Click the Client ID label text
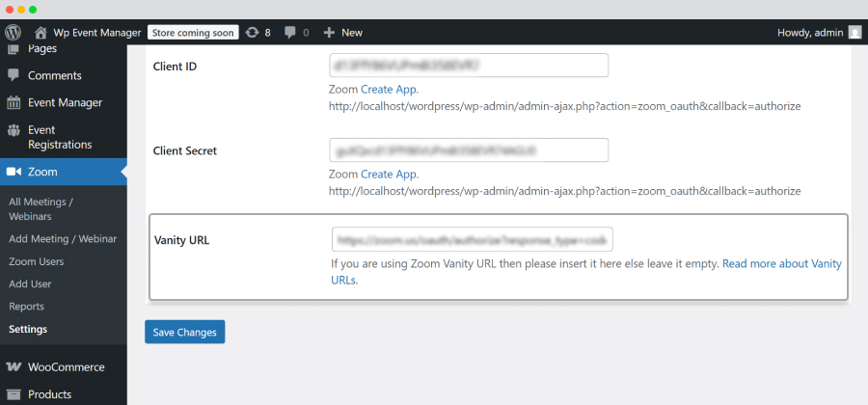This screenshot has width=868, height=405. click(175, 67)
